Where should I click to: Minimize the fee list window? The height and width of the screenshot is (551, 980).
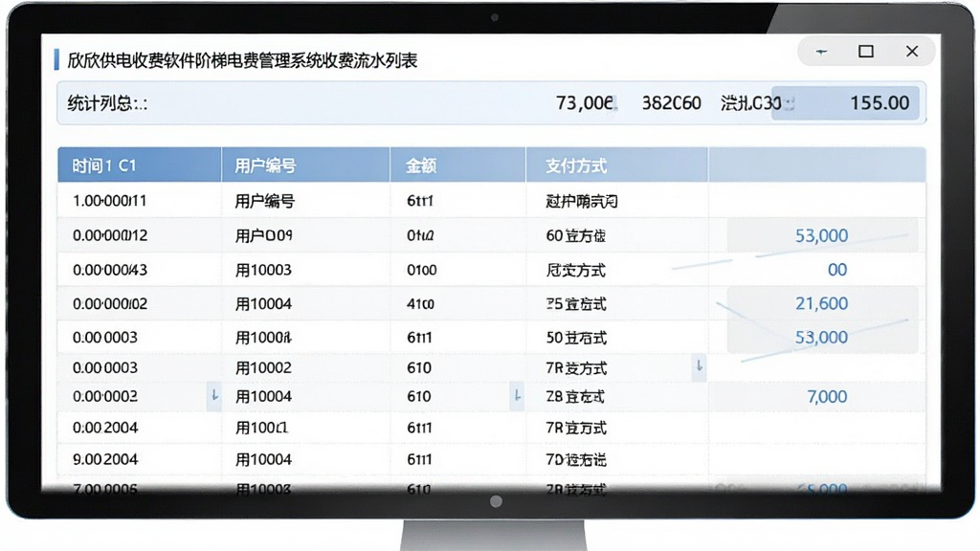point(821,52)
